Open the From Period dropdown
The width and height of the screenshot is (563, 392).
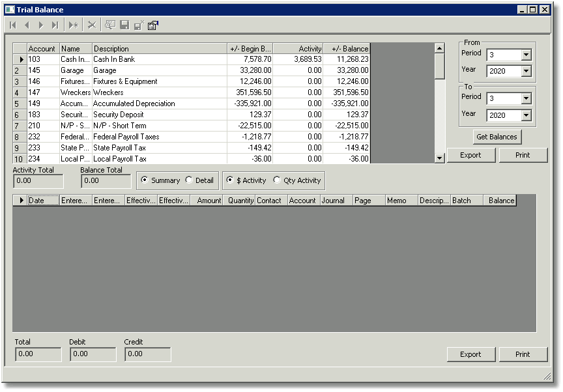[x=526, y=55]
